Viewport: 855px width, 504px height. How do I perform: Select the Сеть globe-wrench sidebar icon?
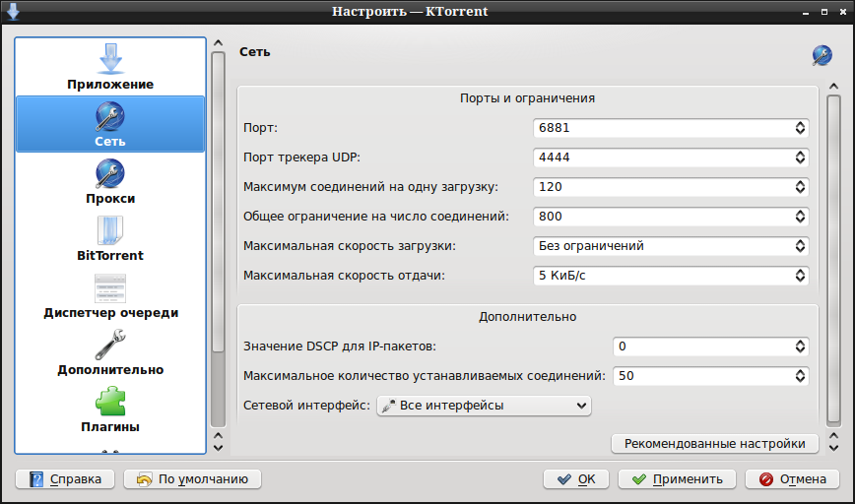tap(110, 116)
